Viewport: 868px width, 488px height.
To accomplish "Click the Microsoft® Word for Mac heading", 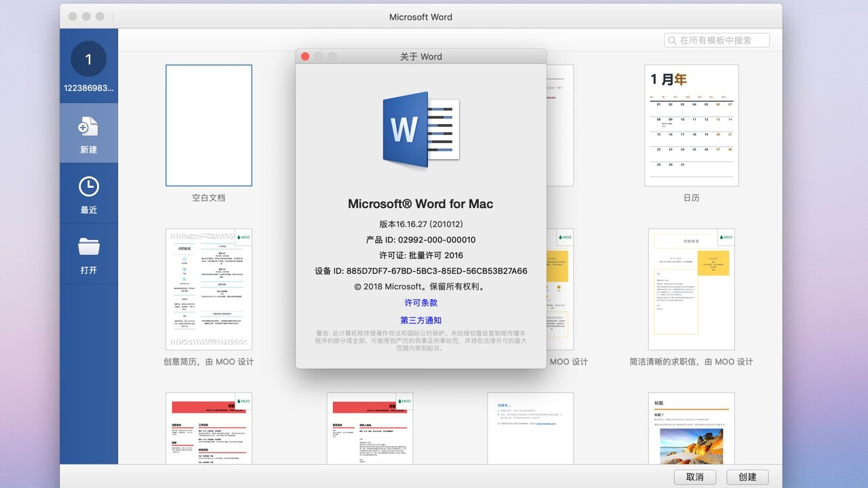I will click(x=420, y=204).
